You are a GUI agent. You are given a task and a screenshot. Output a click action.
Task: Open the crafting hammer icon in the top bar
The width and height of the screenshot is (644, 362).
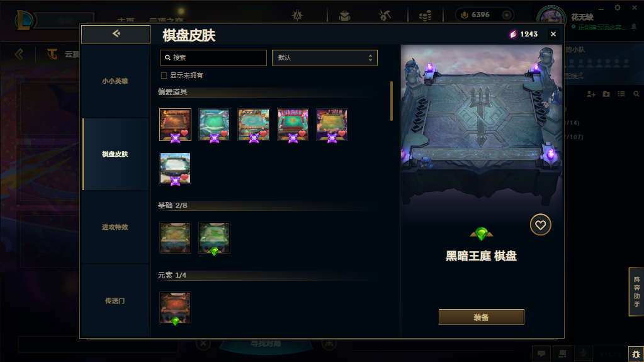pyautogui.click(x=385, y=16)
